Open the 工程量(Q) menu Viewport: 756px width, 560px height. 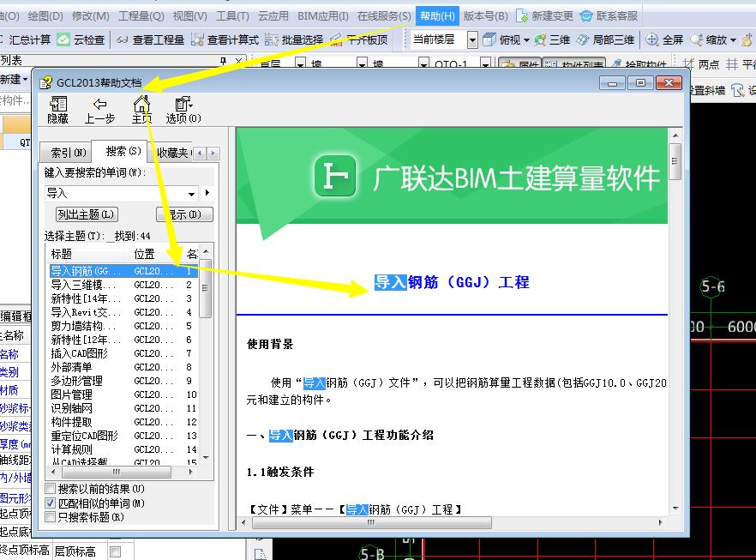pos(141,16)
